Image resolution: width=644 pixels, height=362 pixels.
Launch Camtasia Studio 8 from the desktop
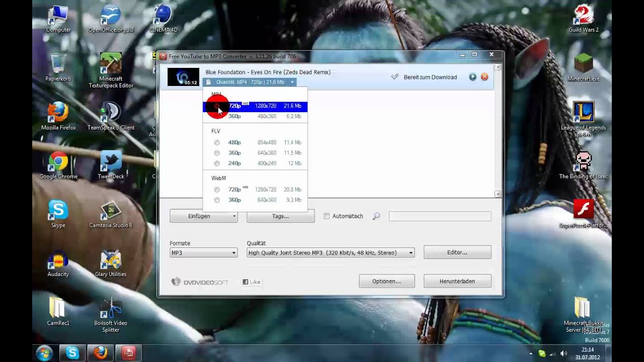111,214
